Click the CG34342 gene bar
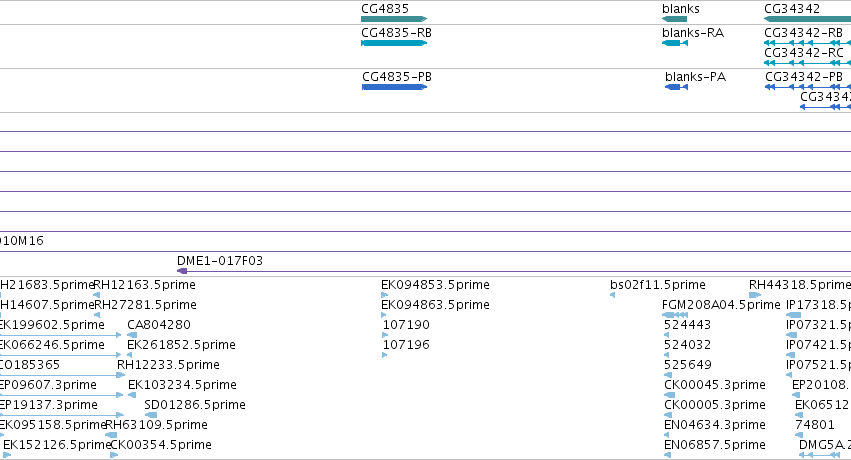The width and height of the screenshot is (851, 460). tap(808, 19)
